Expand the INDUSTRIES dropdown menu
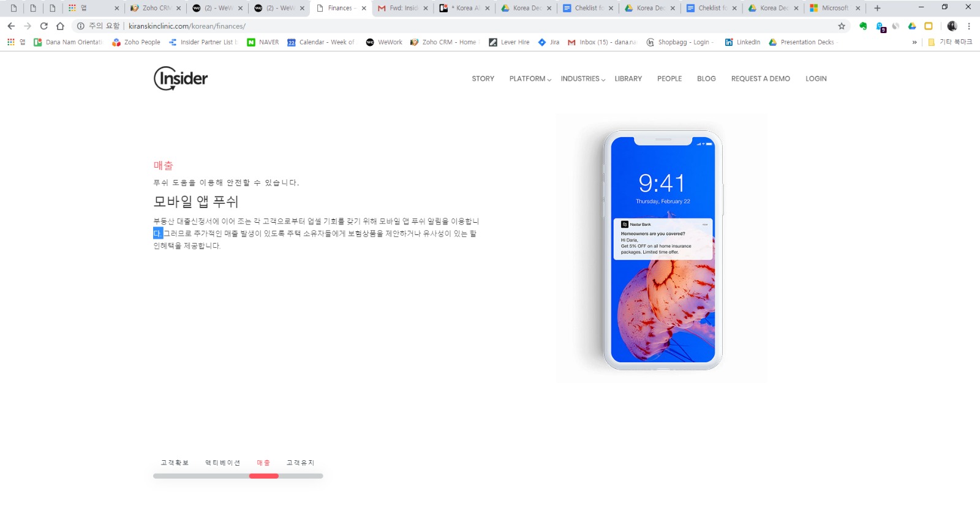The height and width of the screenshot is (530, 980). 582,79
